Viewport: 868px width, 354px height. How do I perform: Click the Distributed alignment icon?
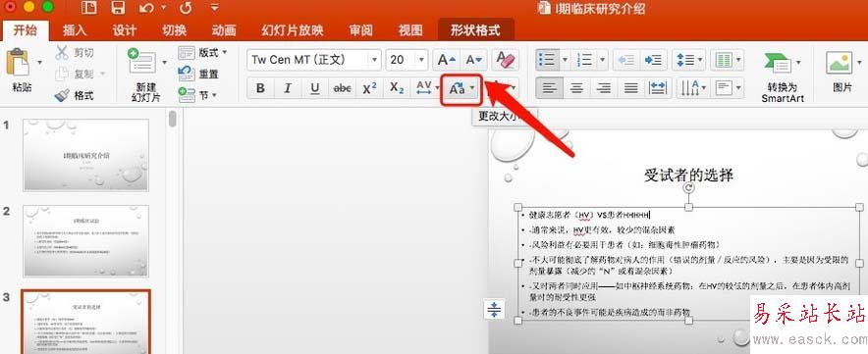[x=658, y=88]
